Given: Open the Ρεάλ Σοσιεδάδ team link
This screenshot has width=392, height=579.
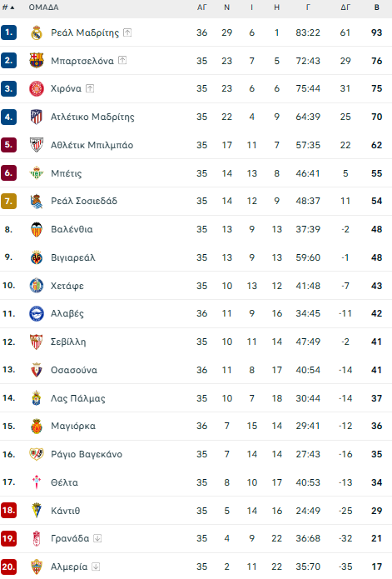Looking at the screenshot, I should pyautogui.click(x=84, y=201).
